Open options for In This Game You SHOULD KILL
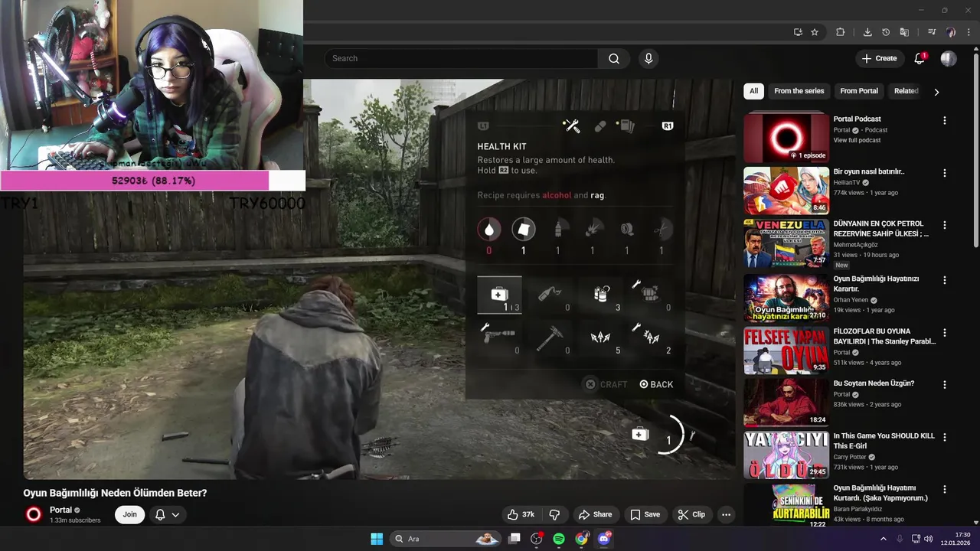Viewport: 980px width, 551px height. click(944, 438)
